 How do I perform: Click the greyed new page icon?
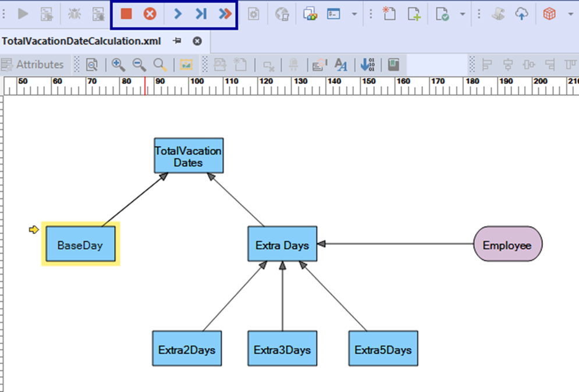pos(240,65)
